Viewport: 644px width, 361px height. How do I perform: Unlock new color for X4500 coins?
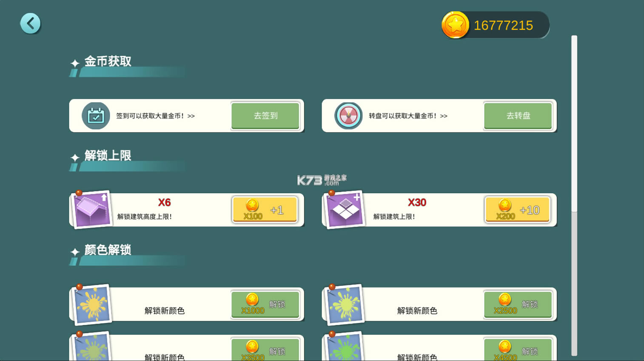pos(518,350)
